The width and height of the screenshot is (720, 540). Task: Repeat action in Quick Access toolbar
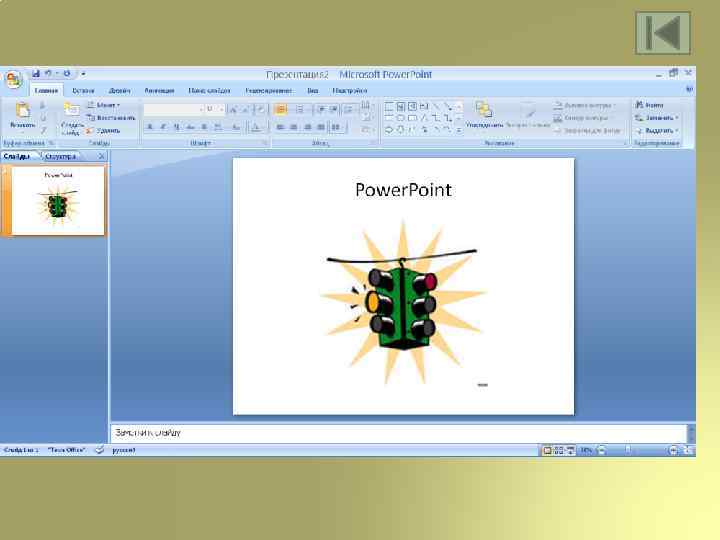pos(67,73)
